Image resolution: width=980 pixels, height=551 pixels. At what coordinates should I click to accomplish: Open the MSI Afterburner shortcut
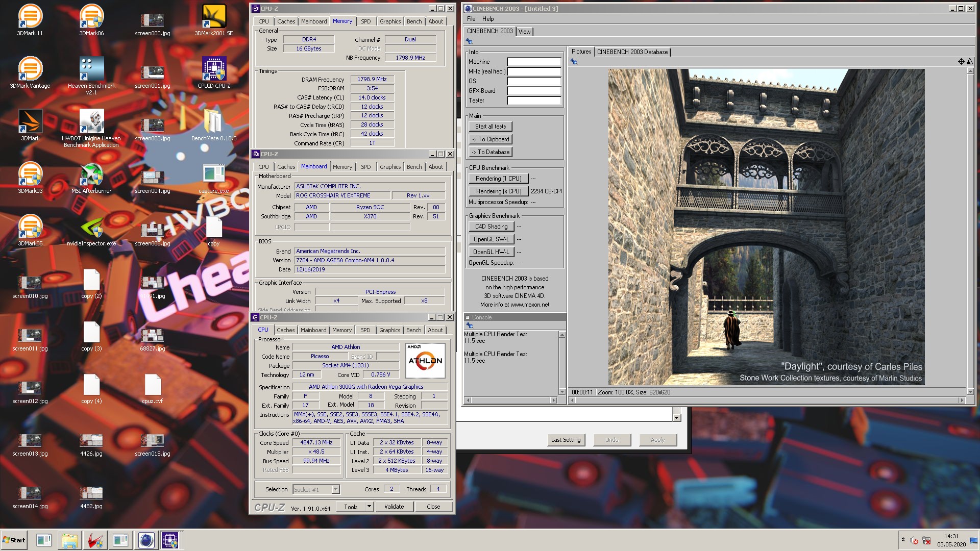click(91, 178)
